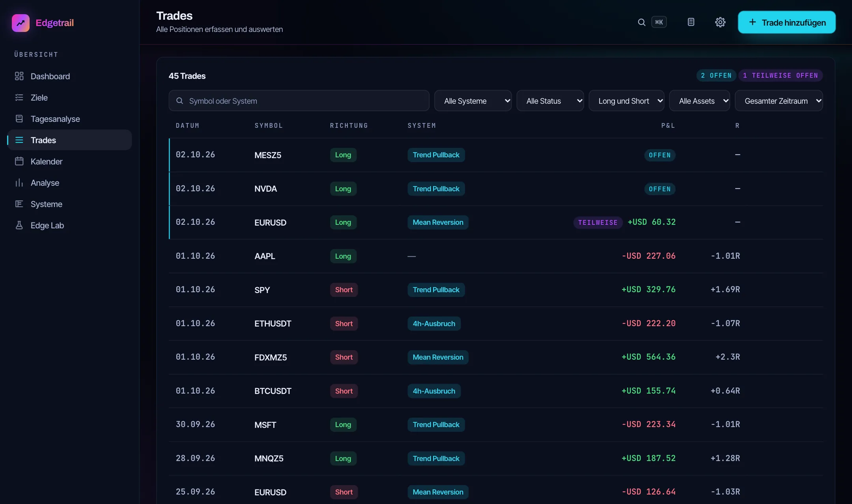Click the ⌘K shortcut badge

[x=659, y=22]
